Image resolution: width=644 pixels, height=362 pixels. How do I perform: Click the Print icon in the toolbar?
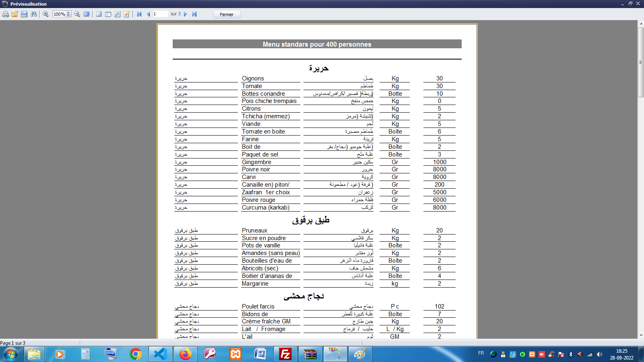pyautogui.click(x=6, y=14)
